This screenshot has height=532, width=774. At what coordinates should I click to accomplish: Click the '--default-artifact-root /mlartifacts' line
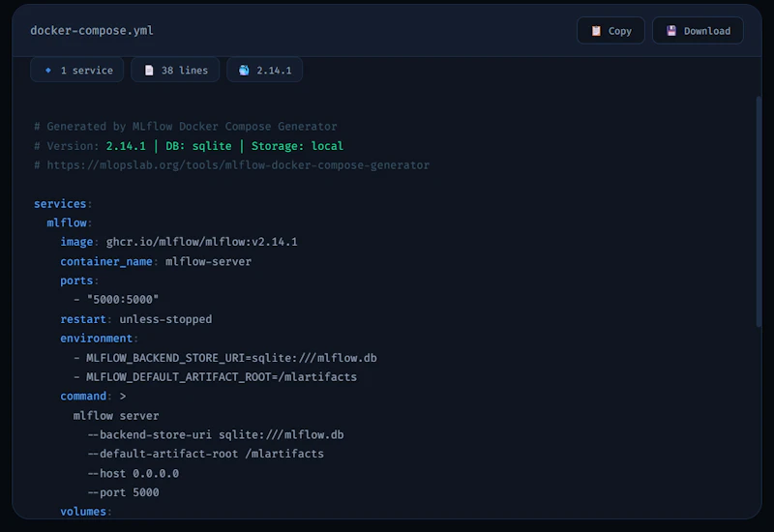point(206,454)
